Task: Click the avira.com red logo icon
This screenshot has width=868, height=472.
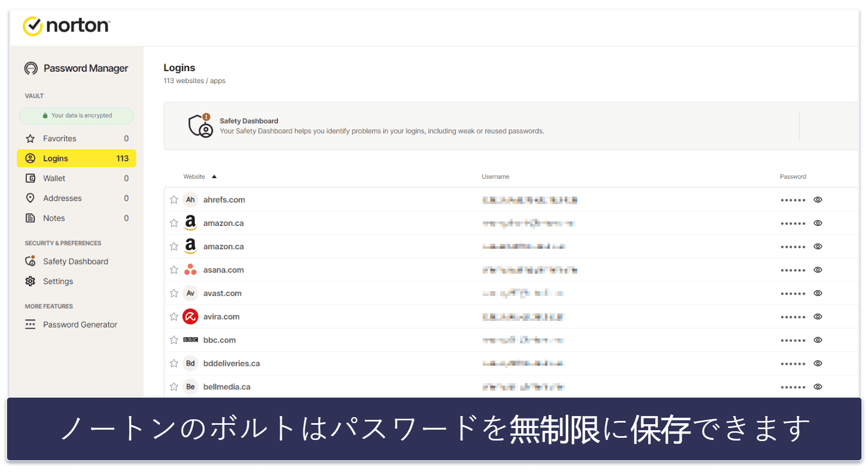Action: [191, 317]
